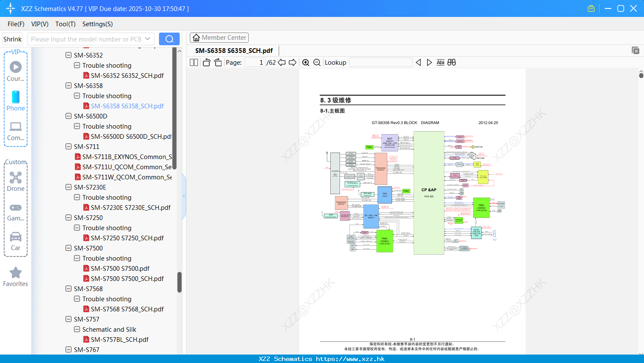
Task: Click the binoculars search icon
Action: click(x=452, y=63)
